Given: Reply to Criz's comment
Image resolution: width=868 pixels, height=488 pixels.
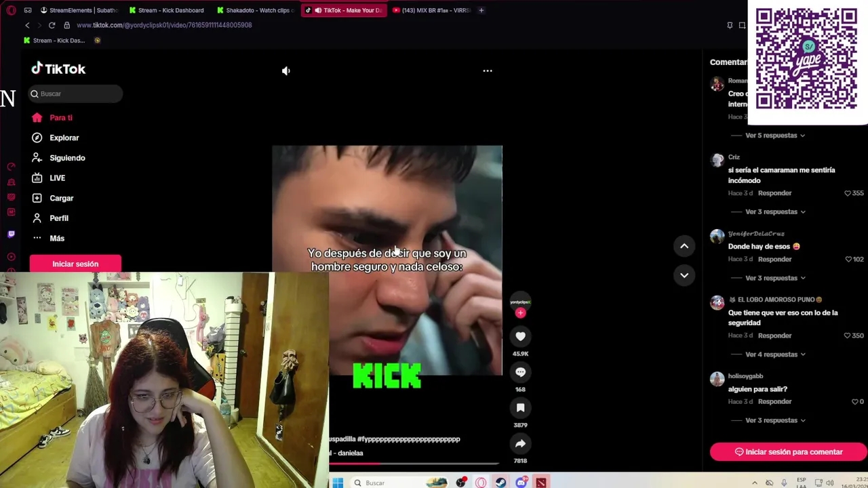Looking at the screenshot, I should [x=774, y=193].
